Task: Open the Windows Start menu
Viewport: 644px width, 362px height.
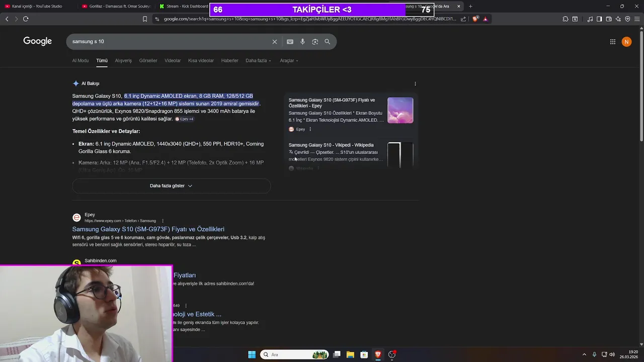Action: click(252, 354)
